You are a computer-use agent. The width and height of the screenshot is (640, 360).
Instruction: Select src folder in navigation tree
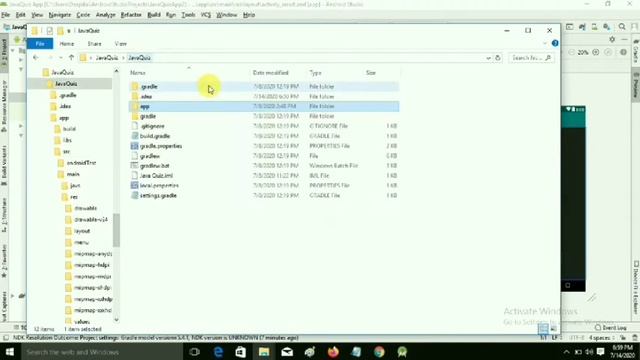[66, 151]
